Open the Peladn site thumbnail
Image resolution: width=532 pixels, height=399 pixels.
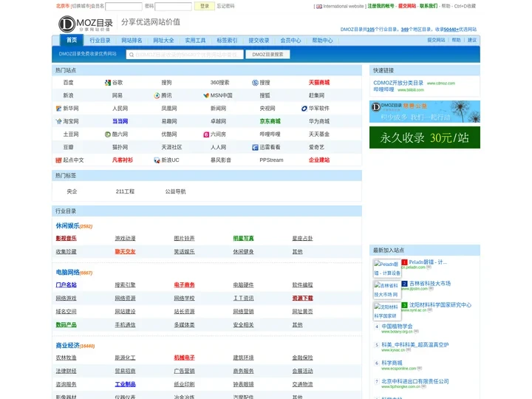(x=387, y=268)
